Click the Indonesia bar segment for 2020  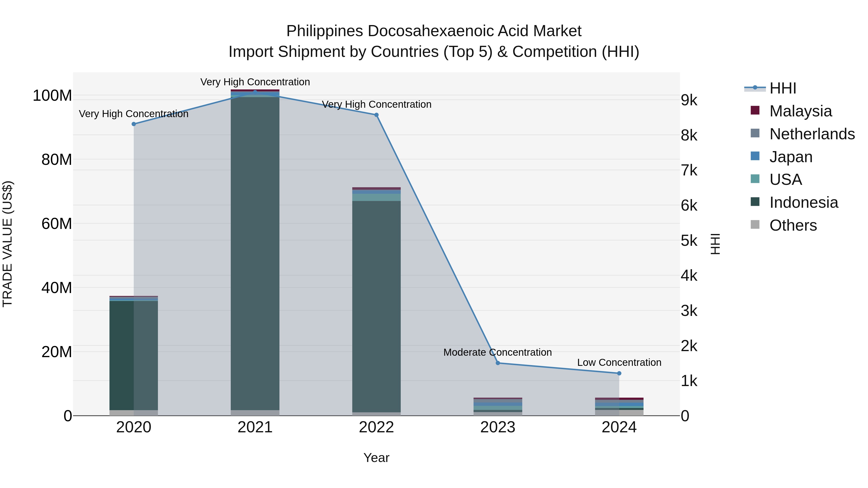[x=134, y=355]
